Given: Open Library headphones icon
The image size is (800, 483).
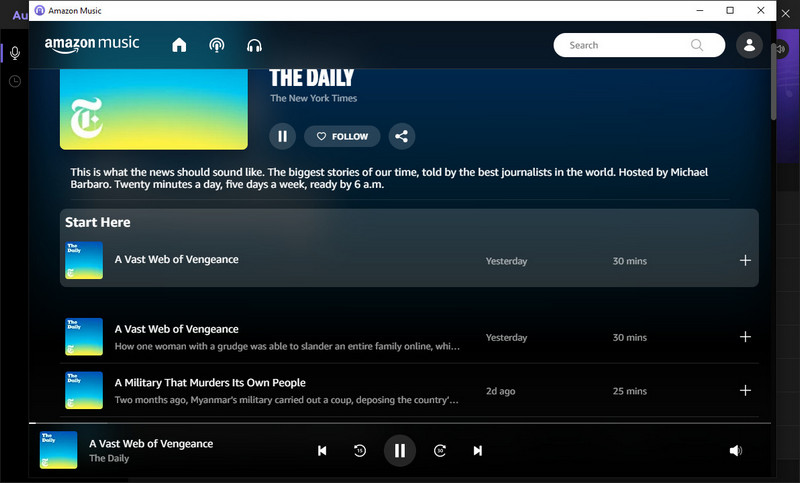Looking at the screenshot, I should tap(254, 46).
